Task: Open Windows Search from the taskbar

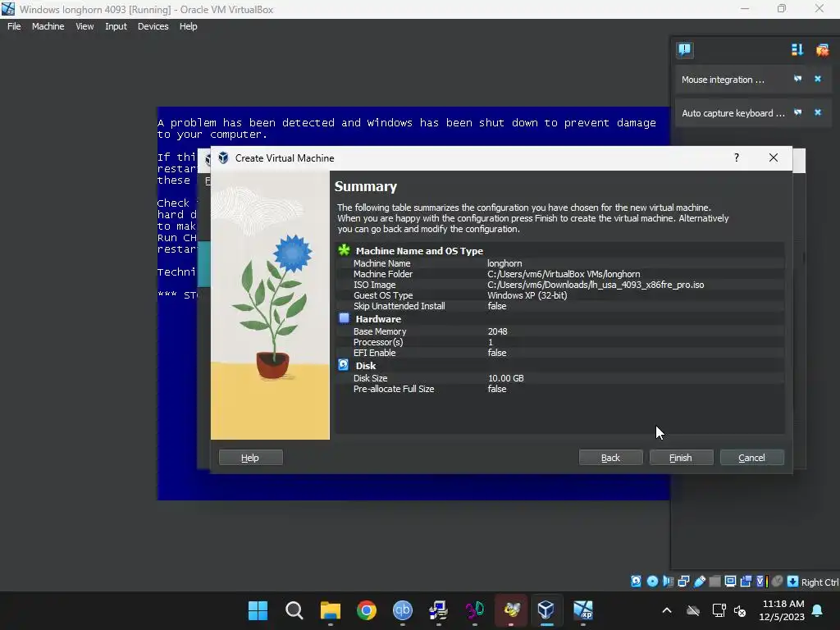Action: (x=294, y=610)
